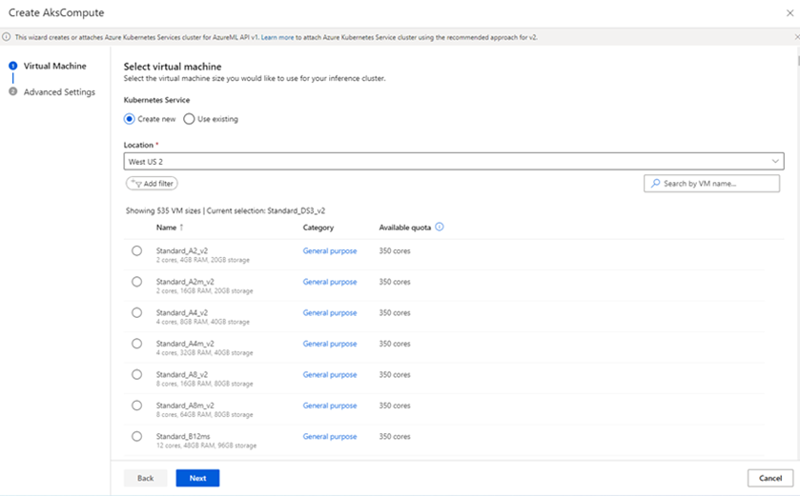Click General purpose link for Standard_A8_v2

[x=329, y=374]
